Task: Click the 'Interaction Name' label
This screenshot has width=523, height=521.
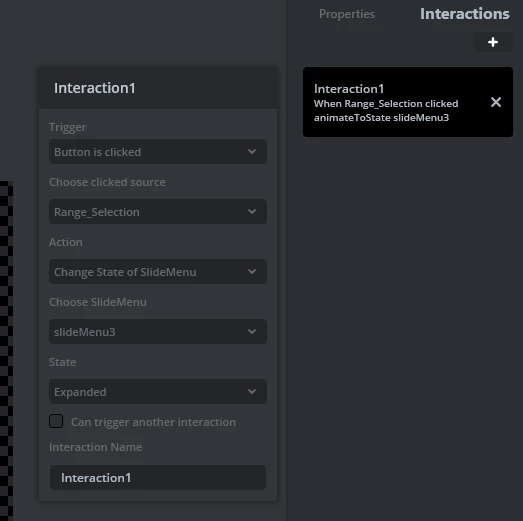Action: 95,447
